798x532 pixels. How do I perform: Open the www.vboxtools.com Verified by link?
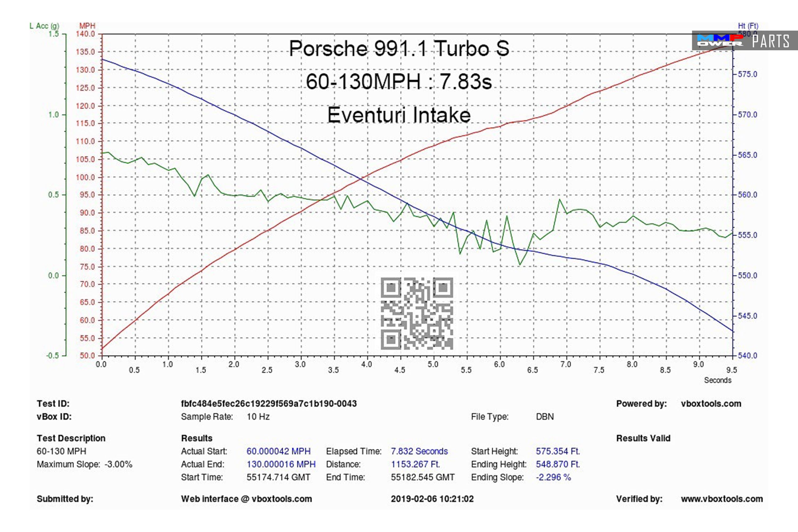pos(722,499)
